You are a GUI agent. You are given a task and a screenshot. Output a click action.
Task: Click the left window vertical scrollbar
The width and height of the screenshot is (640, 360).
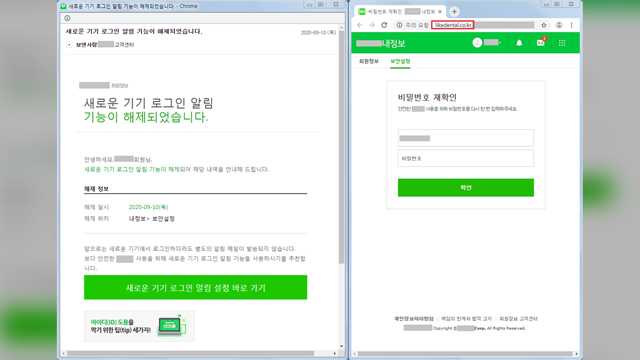[341, 147]
